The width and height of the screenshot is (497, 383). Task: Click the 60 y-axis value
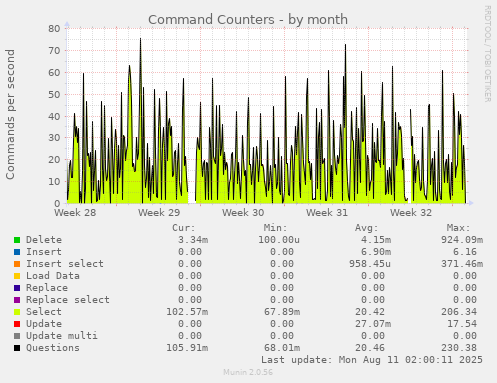[x=54, y=72]
